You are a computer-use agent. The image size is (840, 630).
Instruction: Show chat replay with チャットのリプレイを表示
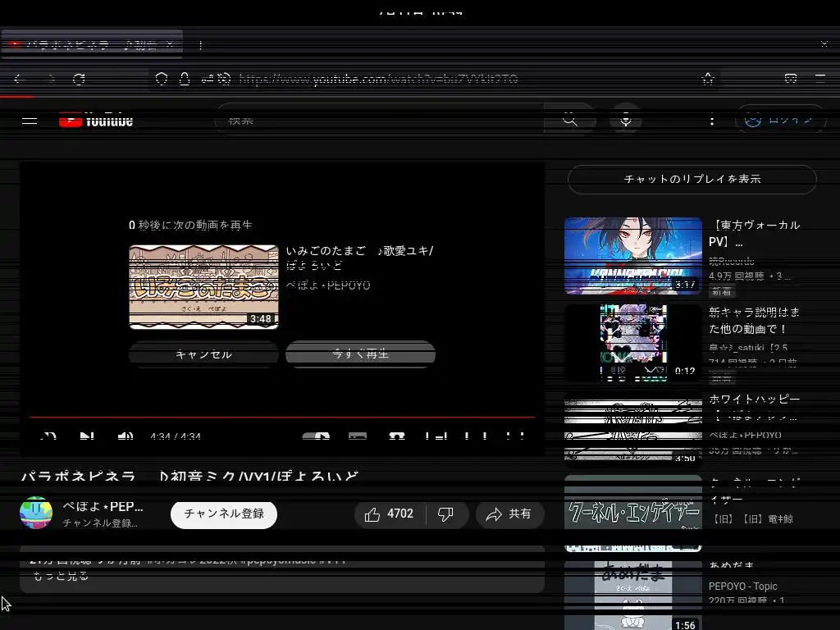(692, 179)
